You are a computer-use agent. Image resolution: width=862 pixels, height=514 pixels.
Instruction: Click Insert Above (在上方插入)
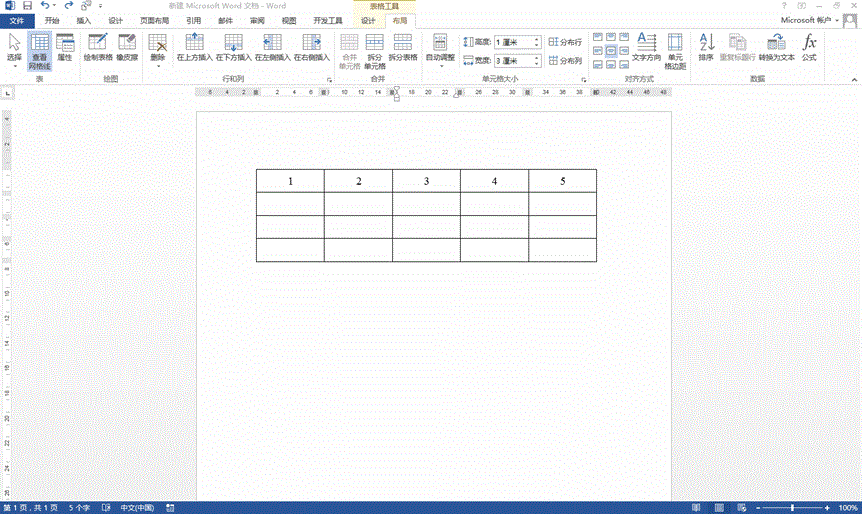point(194,48)
